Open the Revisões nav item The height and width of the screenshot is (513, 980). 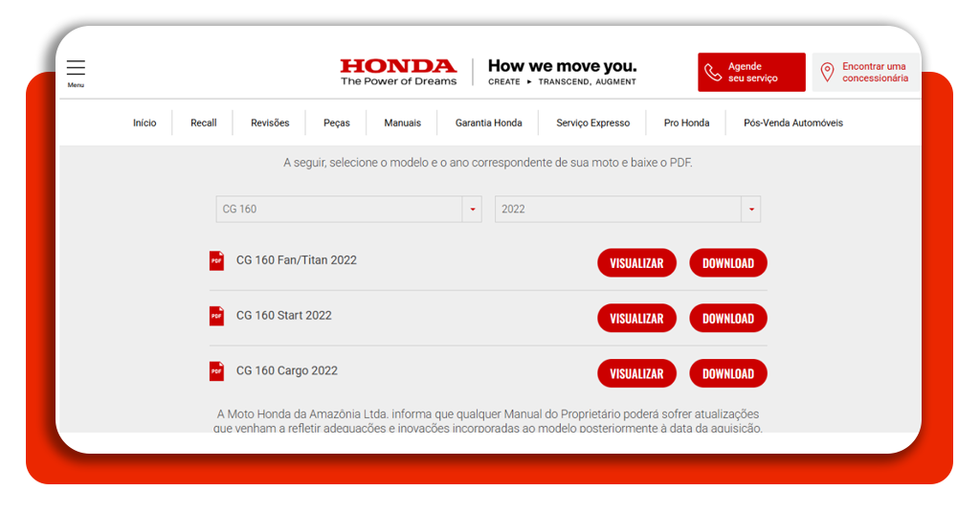[x=270, y=123]
